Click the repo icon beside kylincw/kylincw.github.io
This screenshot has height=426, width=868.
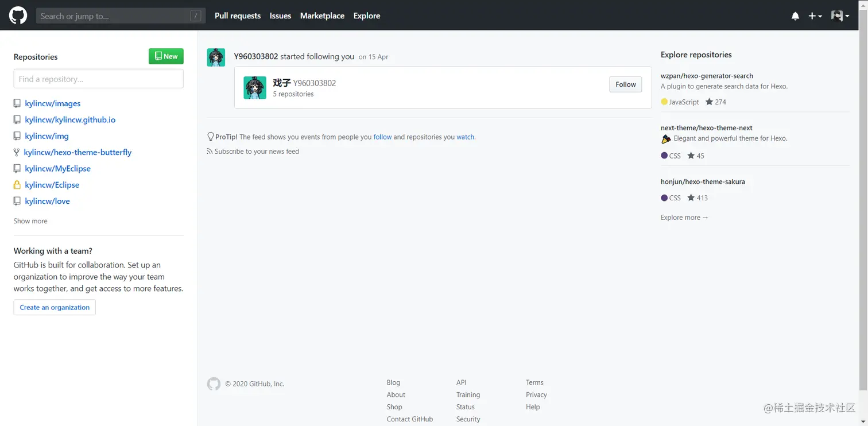point(17,120)
